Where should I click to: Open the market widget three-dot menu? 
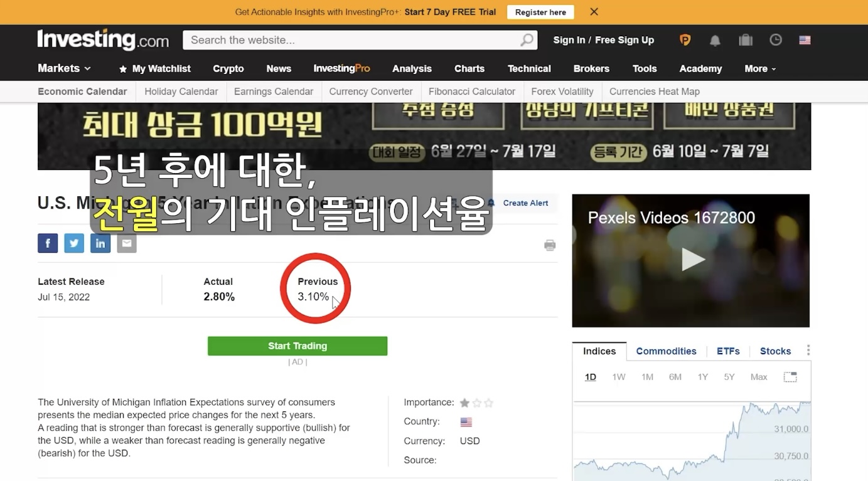(x=808, y=350)
